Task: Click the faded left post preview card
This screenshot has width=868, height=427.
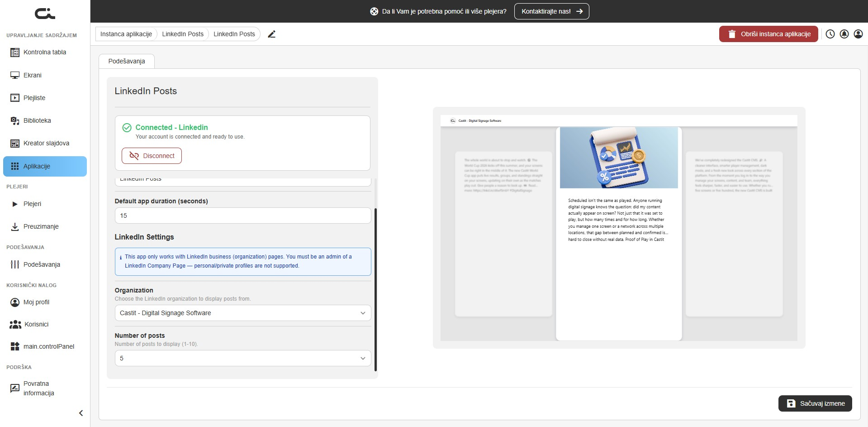Action: point(503,234)
